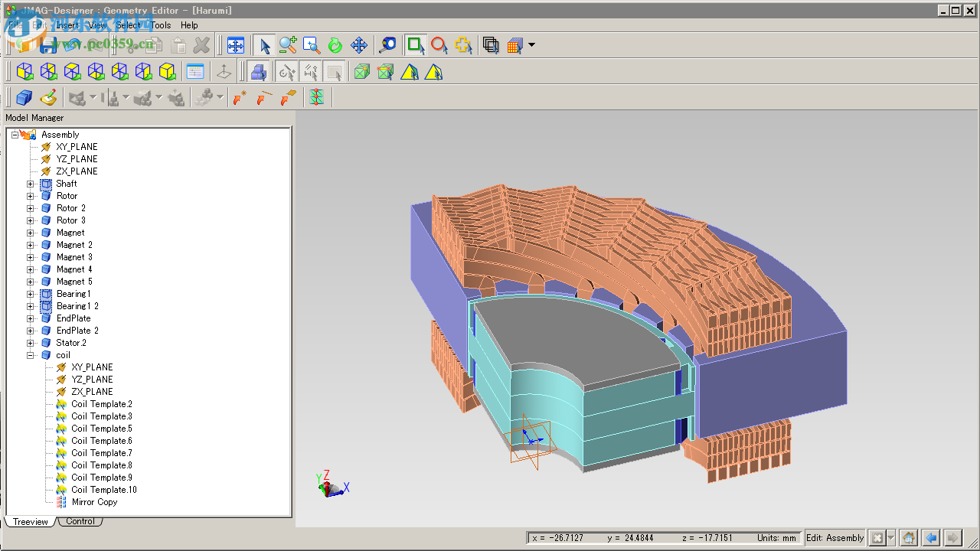Select the red circle selection tool
The width and height of the screenshot is (980, 551).
(x=439, y=45)
